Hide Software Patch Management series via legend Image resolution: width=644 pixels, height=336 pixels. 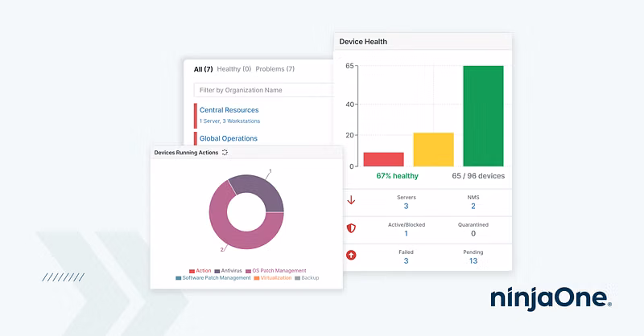click(213, 278)
